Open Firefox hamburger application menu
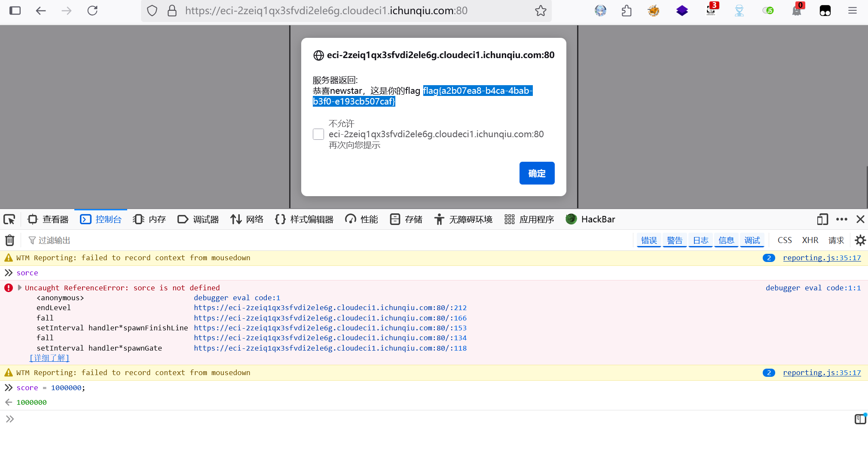 pos(853,11)
